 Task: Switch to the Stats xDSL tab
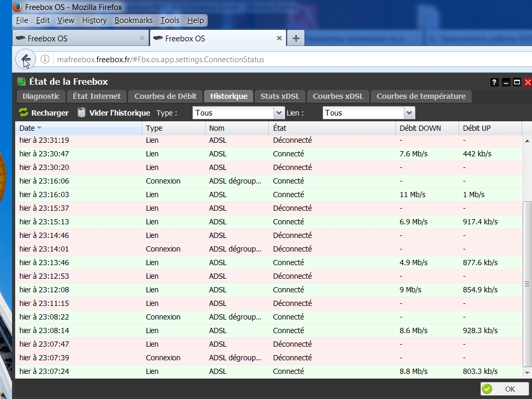[280, 96]
